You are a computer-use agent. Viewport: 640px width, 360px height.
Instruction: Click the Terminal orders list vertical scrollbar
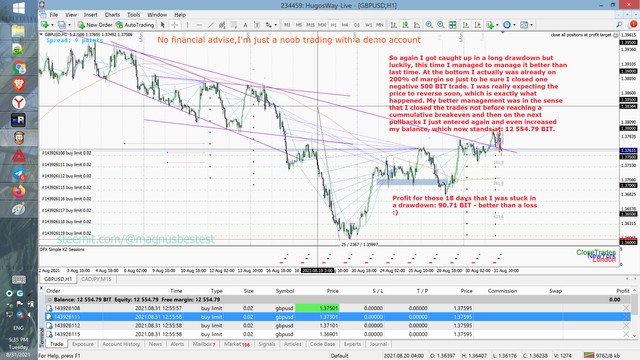(x=634, y=312)
